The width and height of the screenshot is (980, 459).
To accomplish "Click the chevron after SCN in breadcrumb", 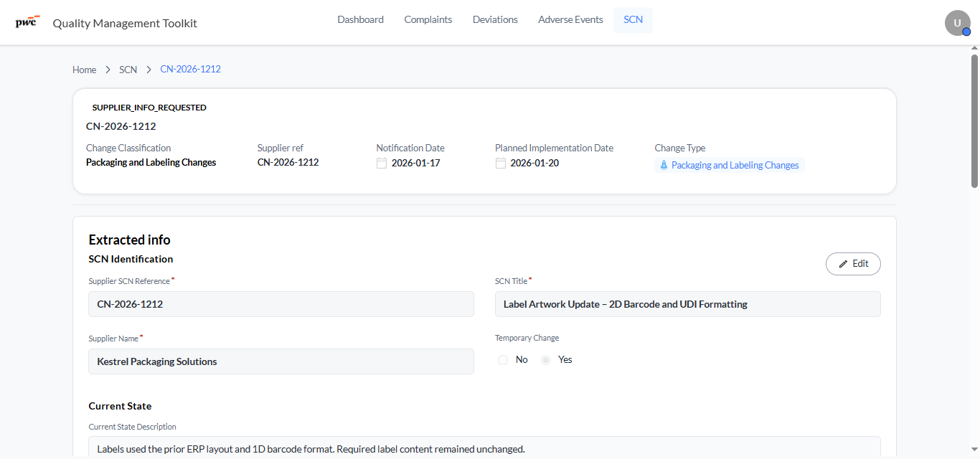I will click(149, 70).
